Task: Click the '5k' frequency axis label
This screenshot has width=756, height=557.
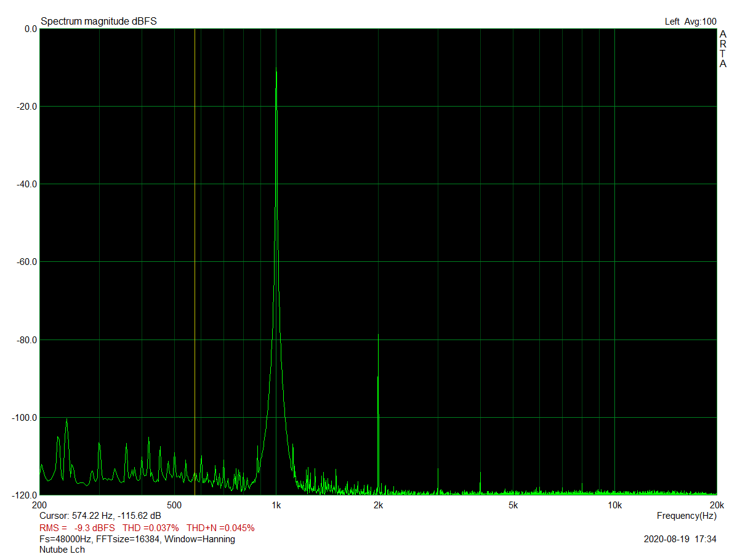Action: [x=513, y=505]
